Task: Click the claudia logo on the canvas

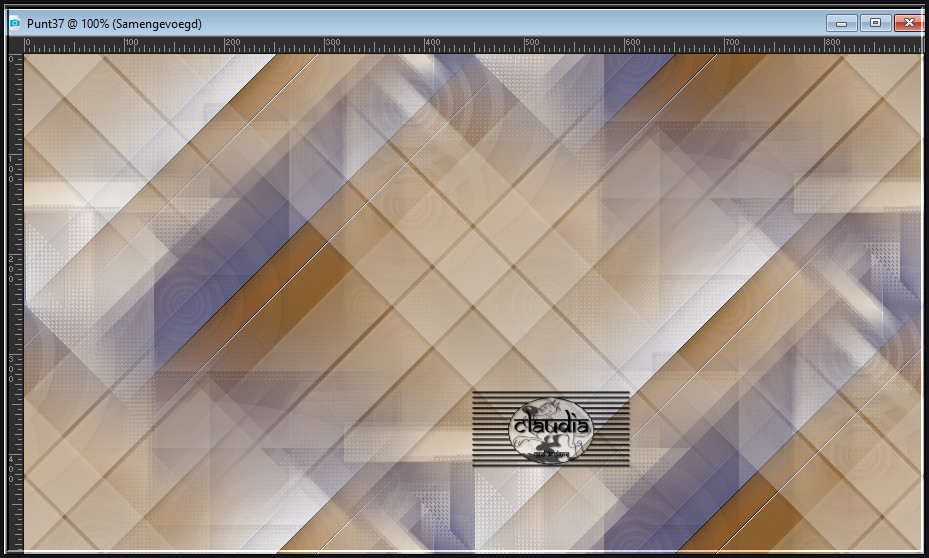Action: 551,429
